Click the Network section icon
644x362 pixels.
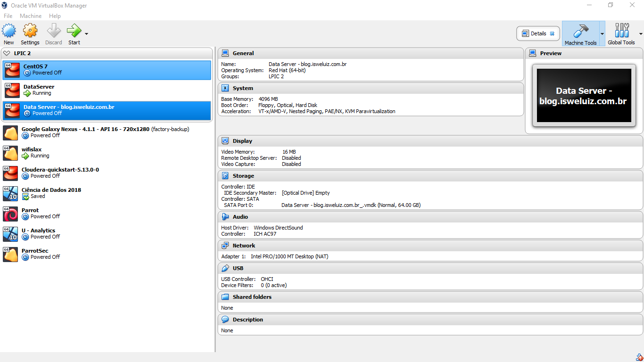tap(225, 246)
